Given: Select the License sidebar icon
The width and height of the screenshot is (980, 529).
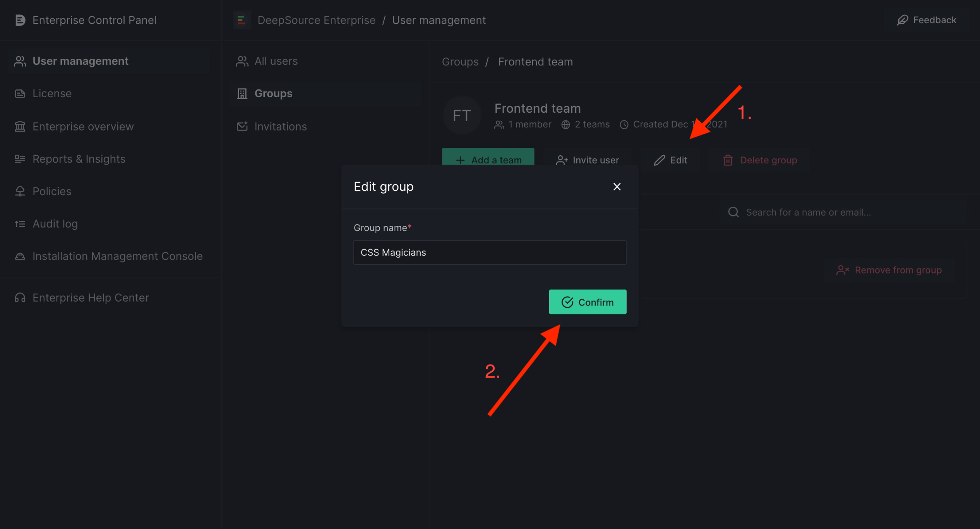Looking at the screenshot, I should (x=20, y=93).
